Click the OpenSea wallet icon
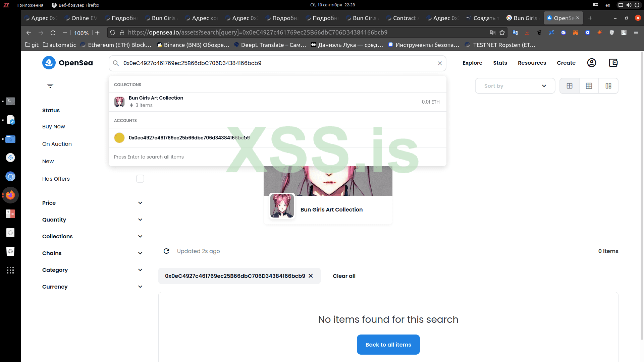 click(x=613, y=63)
